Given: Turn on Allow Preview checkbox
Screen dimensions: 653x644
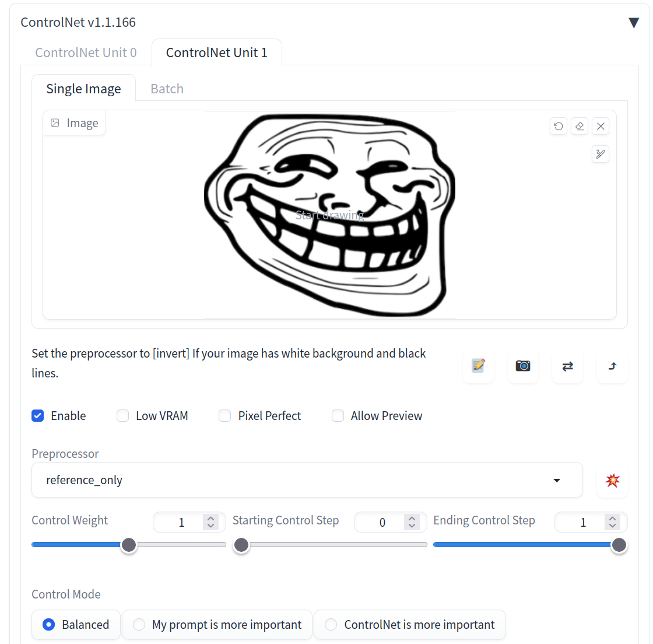Looking at the screenshot, I should tap(338, 416).
